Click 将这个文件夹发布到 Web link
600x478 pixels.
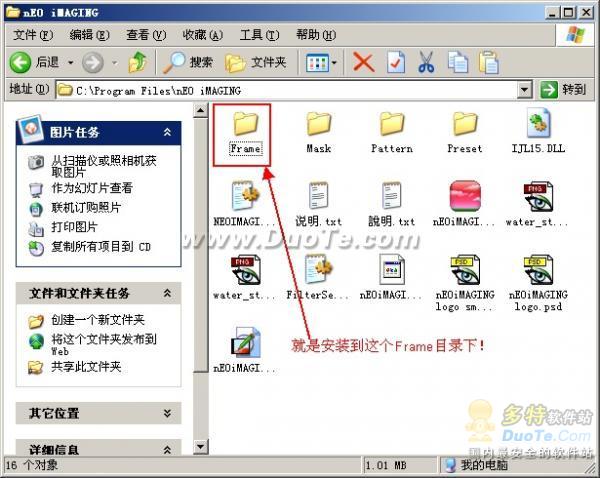pyautogui.click(x=104, y=344)
